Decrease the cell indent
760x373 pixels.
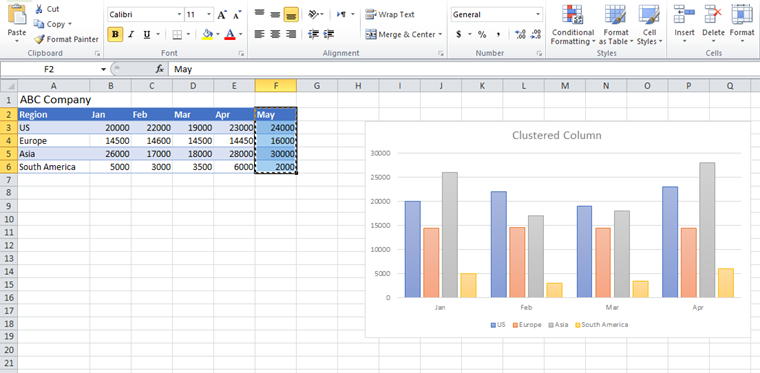[314, 34]
